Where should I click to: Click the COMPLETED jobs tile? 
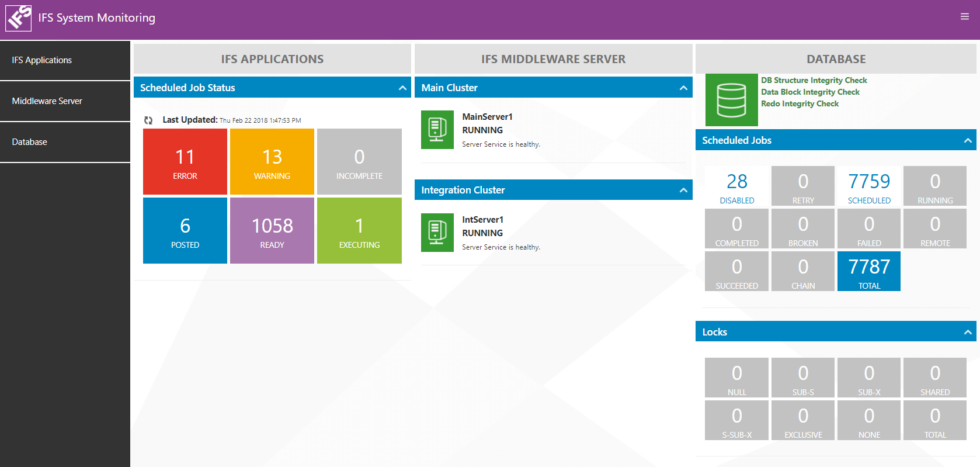tap(737, 229)
